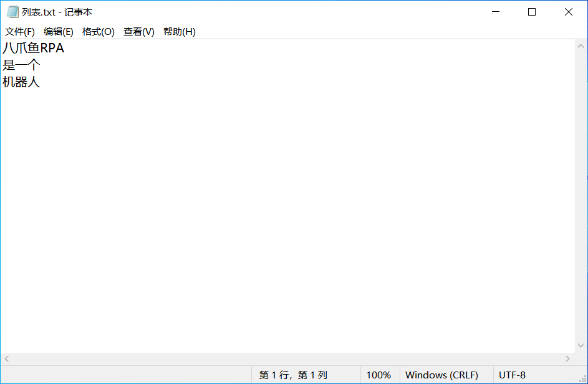Open the 格式(O) menu
588x384 pixels.
click(99, 32)
